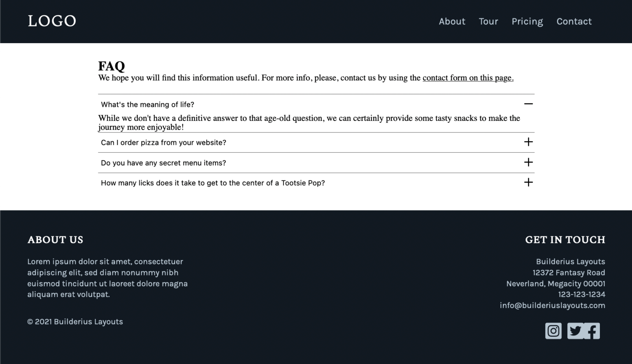
Task: Click the LOGO to return home
Action: click(x=52, y=21)
